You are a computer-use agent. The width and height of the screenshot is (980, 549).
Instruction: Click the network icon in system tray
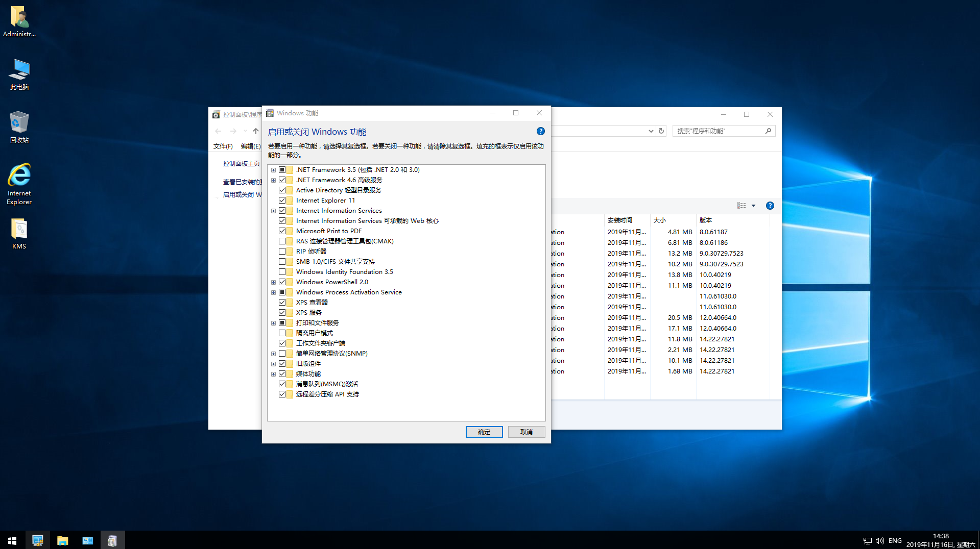point(867,541)
